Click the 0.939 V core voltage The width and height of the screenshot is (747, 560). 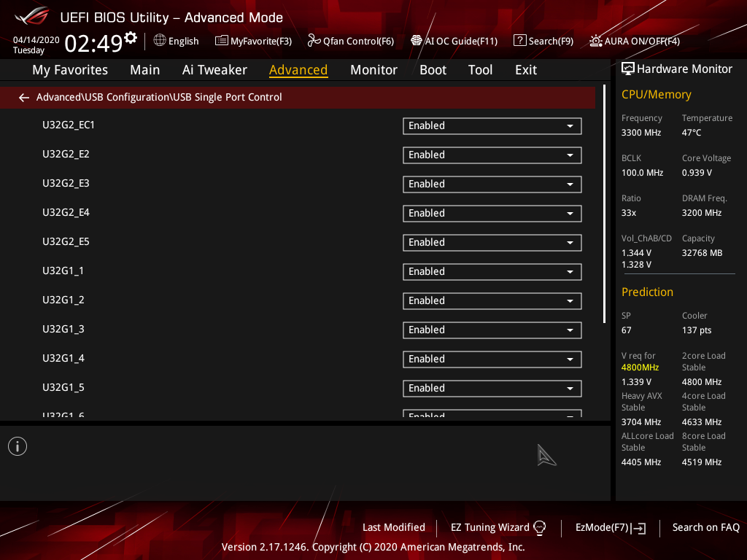tap(697, 173)
